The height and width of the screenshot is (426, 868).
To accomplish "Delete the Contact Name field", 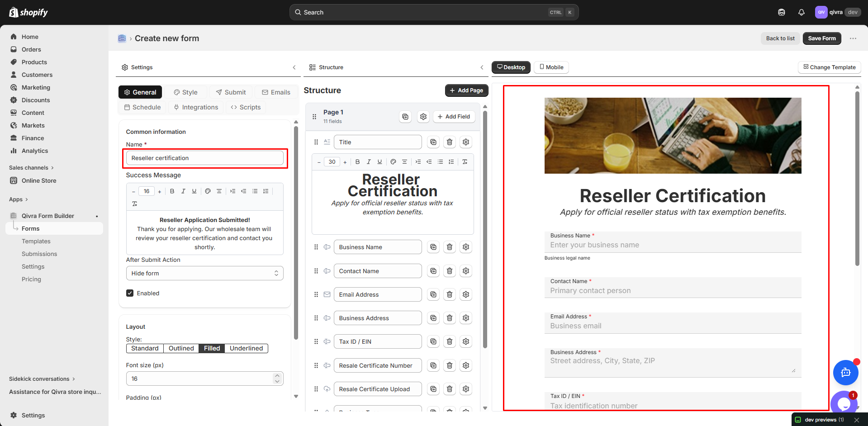I will pyautogui.click(x=450, y=271).
